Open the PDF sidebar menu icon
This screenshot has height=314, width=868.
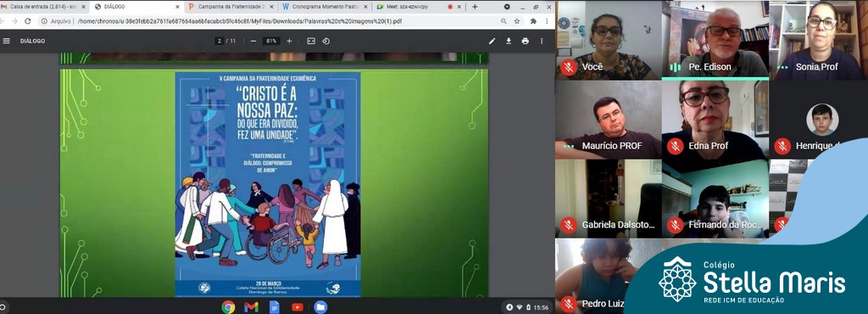7,41
